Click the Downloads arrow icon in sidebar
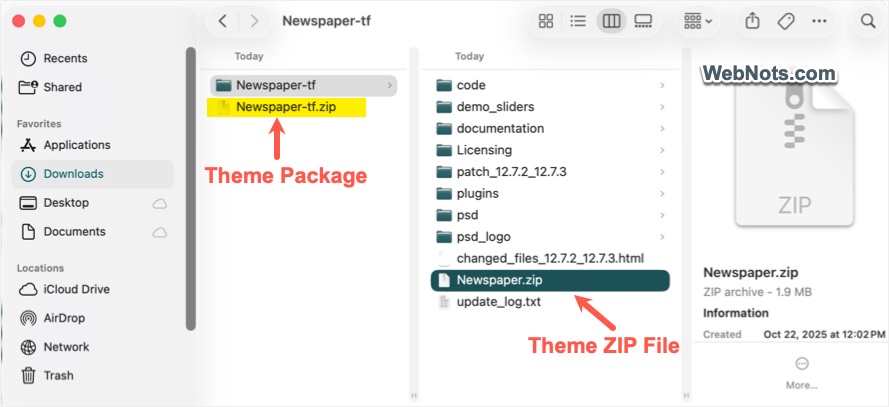Screen dimensions: 889x407 (28, 174)
